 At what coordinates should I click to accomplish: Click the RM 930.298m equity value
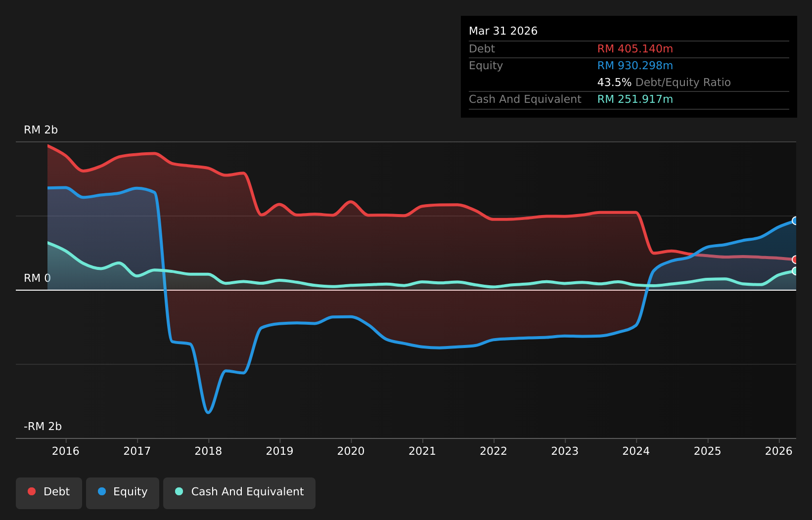635,66
